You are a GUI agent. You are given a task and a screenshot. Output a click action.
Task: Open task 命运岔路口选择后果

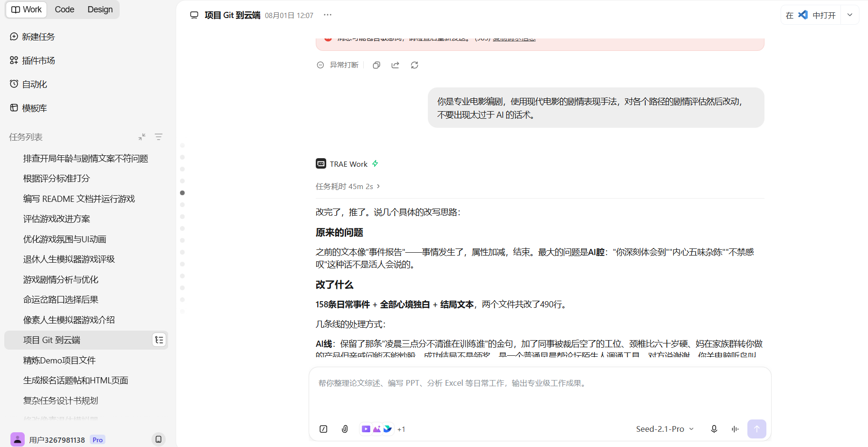86,299
